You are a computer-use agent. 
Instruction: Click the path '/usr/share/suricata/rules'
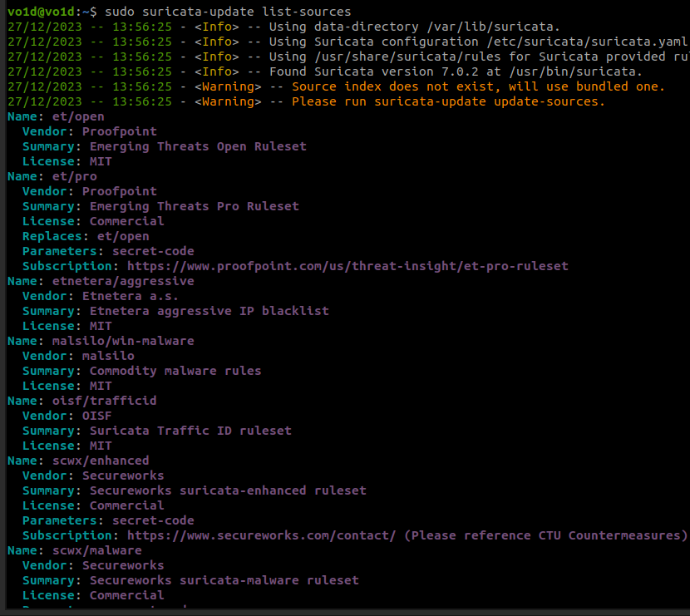click(407, 57)
